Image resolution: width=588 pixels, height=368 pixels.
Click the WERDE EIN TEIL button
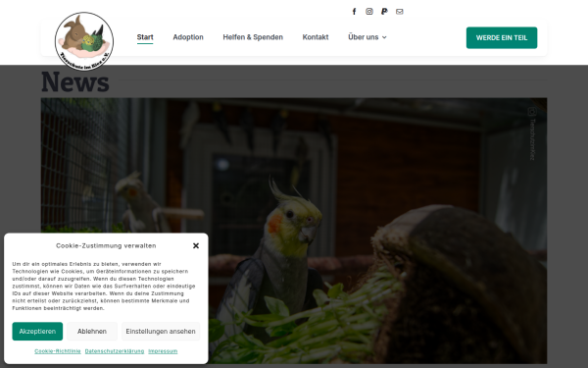pyautogui.click(x=502, y=37)
